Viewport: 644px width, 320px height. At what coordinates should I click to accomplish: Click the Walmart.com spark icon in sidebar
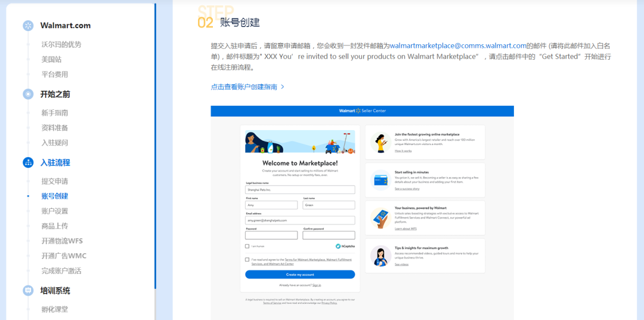point(28,26)
